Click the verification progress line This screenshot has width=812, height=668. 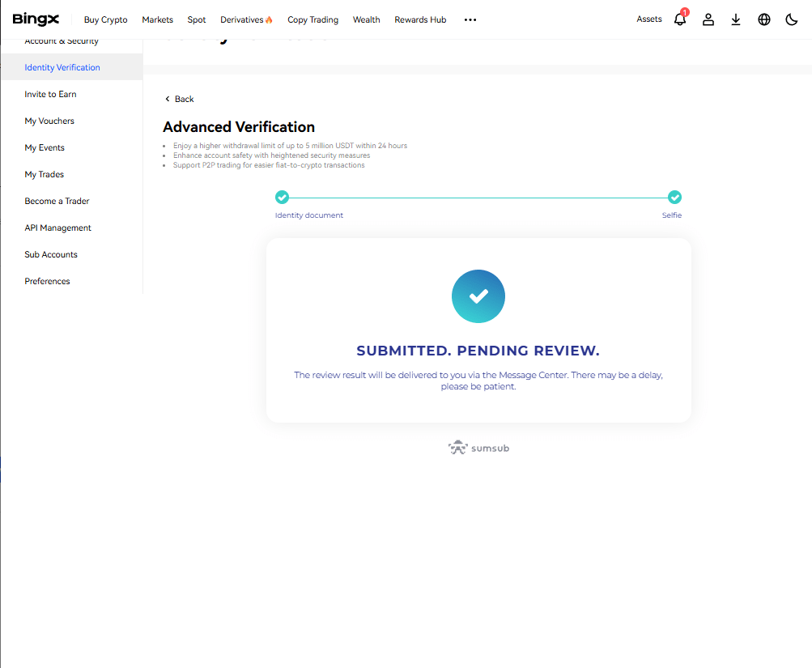point(478,198)
